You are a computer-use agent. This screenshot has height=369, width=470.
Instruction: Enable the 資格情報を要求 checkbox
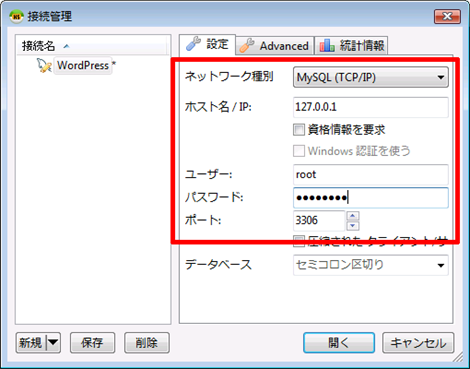click(x=299, y=129)
